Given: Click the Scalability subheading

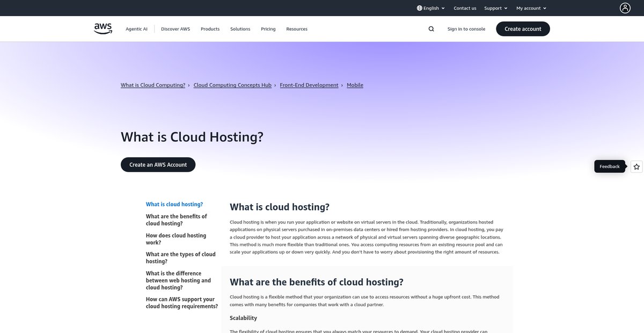Looking at the screenshot, I should click(244, 318).
